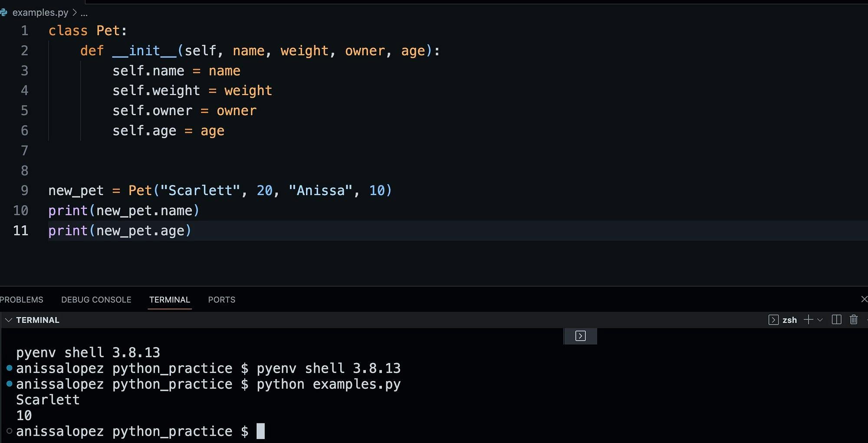Switch to the PROBLEMS tab
The height and width of the screenshot is (443, 868).
(x=22, y=300)
